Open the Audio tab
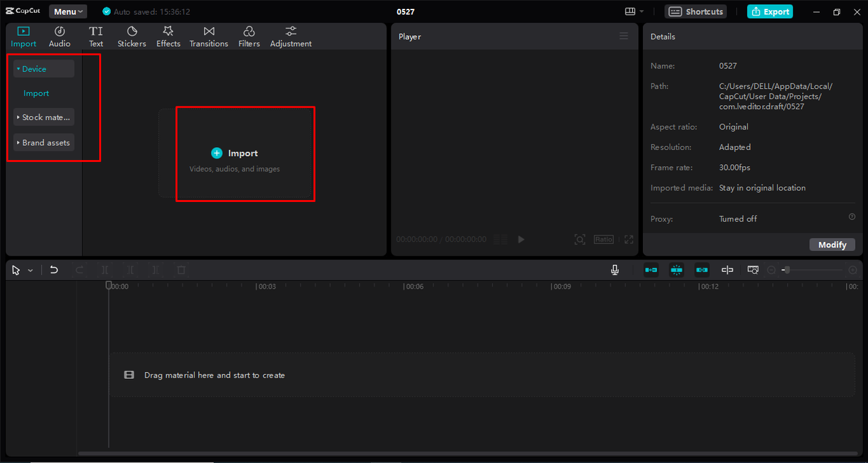Viewport: 868px width, 463px height. (60, 37)
